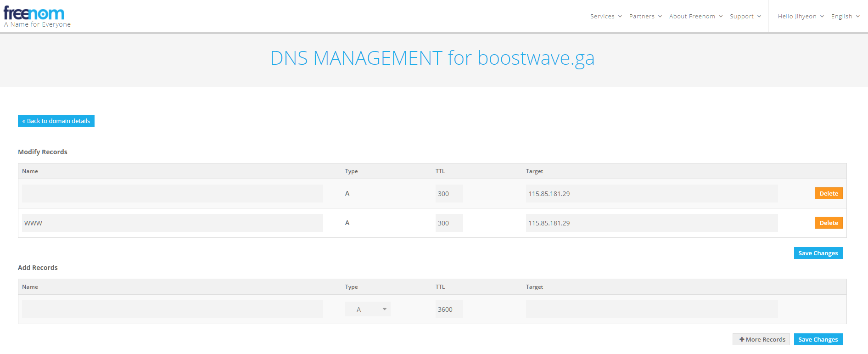Image resolution: width=868 pixels, height=354 pixels.
Task: Open the Services menu
Action: coord(606,16)
